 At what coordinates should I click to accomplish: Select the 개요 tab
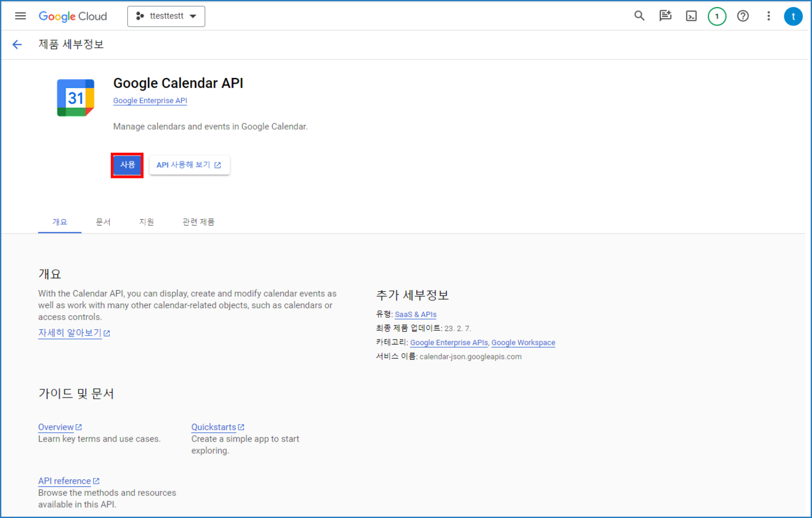[59, 221]
